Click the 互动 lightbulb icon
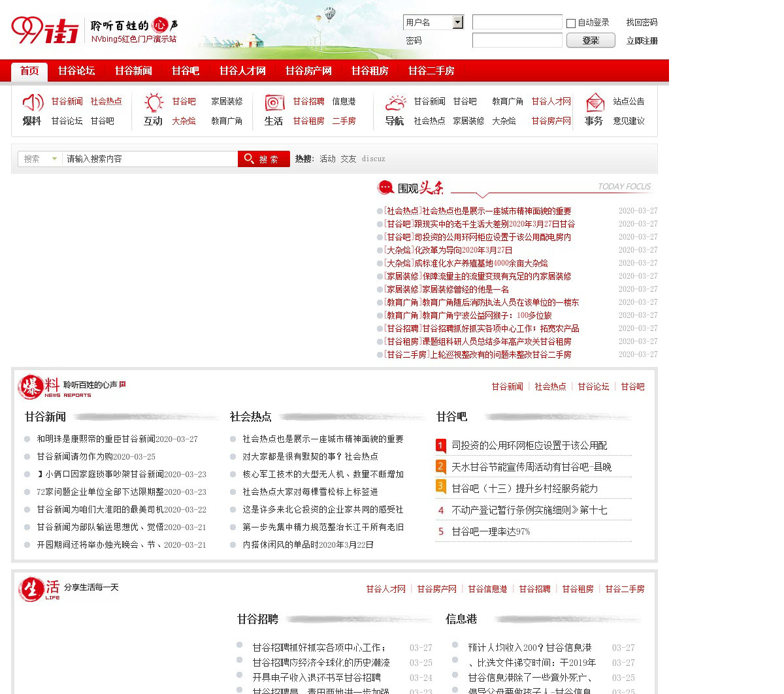Viewport: 784px width, 694px height. pyautogui.click(x=154, y=103)
